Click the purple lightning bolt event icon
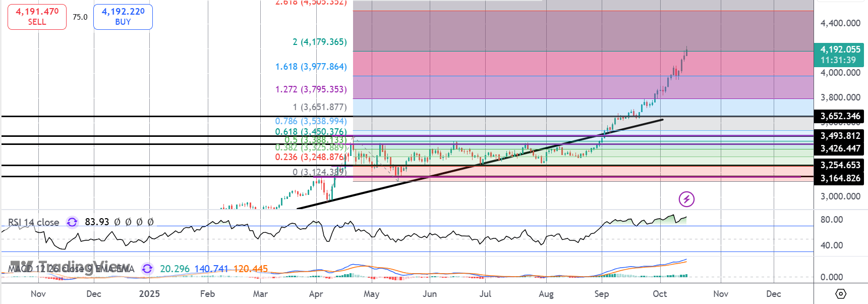868x304 pixels. click(686, 199)
